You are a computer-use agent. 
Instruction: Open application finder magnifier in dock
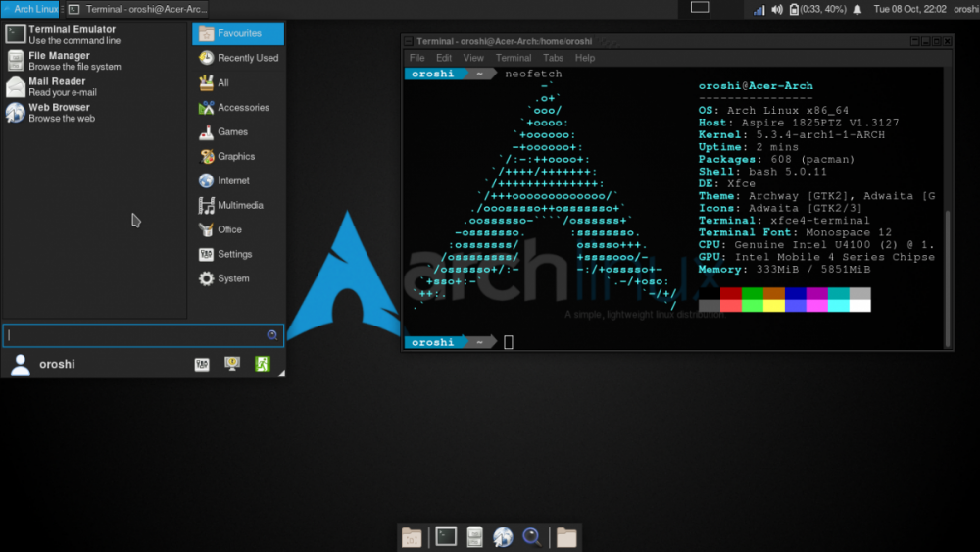click(x=531, y=537)
